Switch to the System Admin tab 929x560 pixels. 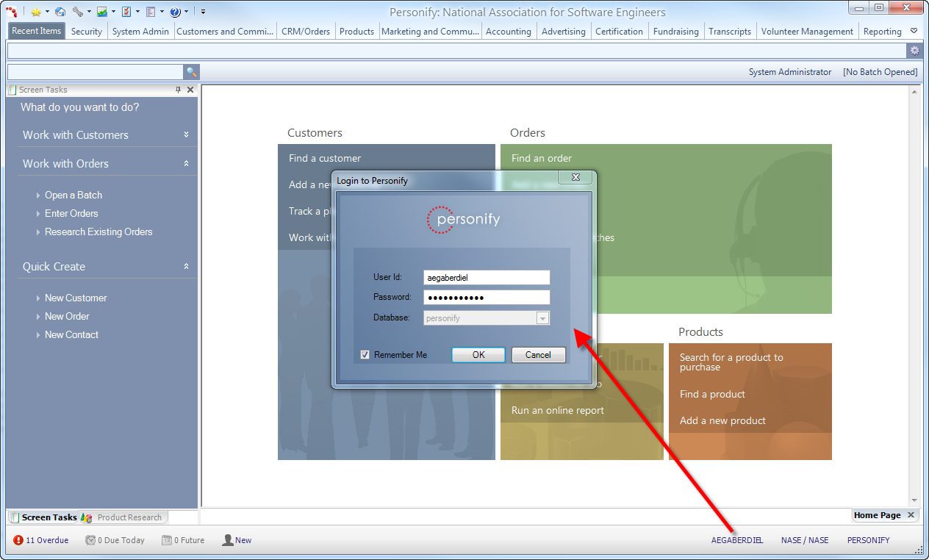(x=140, y=32)
